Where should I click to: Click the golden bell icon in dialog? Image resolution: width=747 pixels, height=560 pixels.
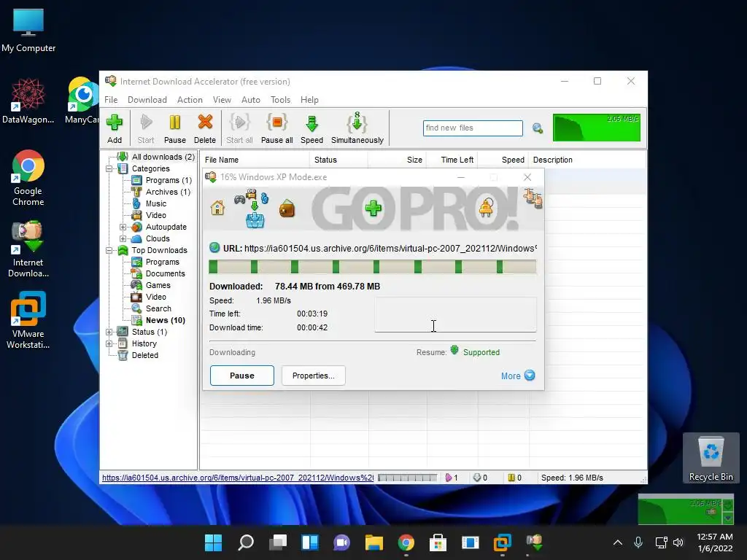(x=486, y=208)
